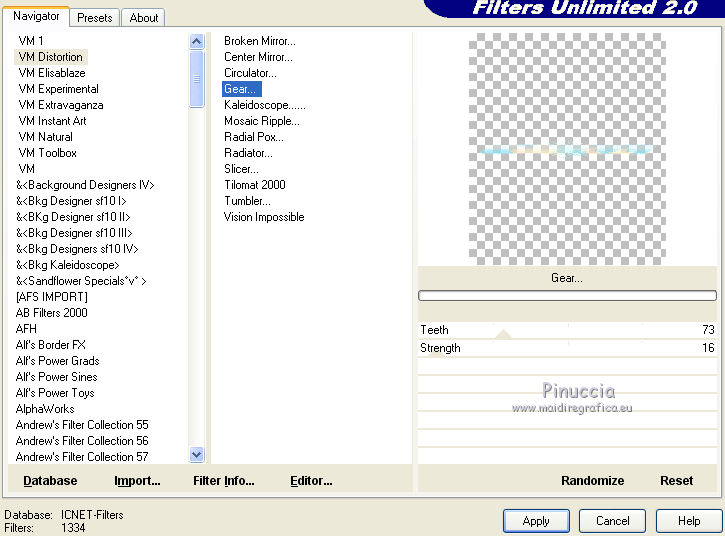Click Randomize to shuffle settings

[592, 481]
